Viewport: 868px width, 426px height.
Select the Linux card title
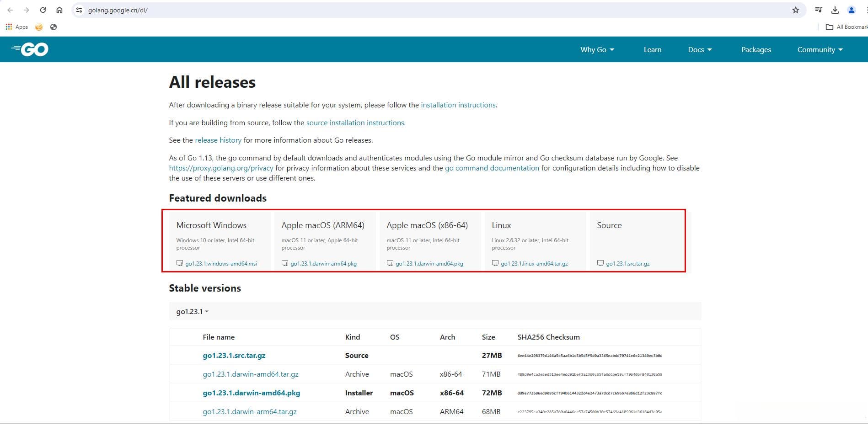(501, 225)
